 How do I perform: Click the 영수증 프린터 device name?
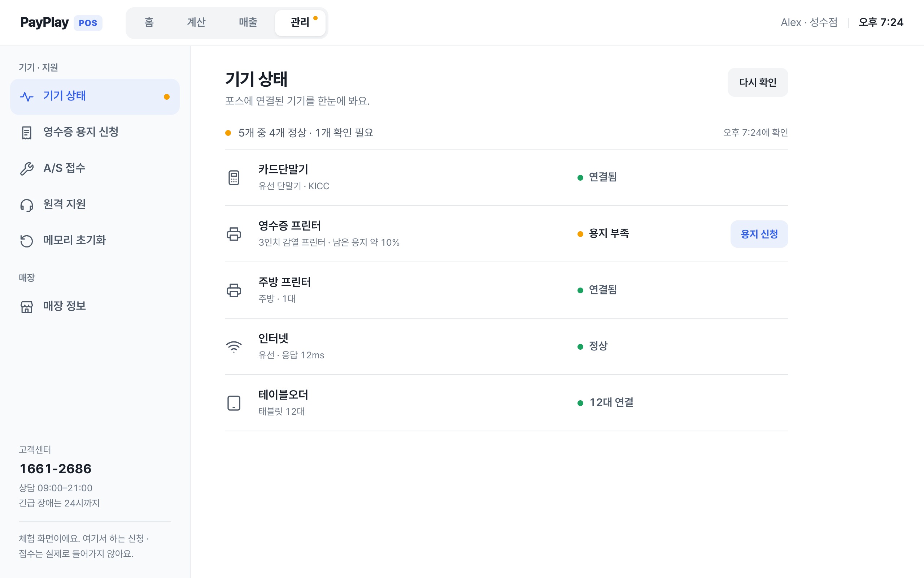[289, 225]
